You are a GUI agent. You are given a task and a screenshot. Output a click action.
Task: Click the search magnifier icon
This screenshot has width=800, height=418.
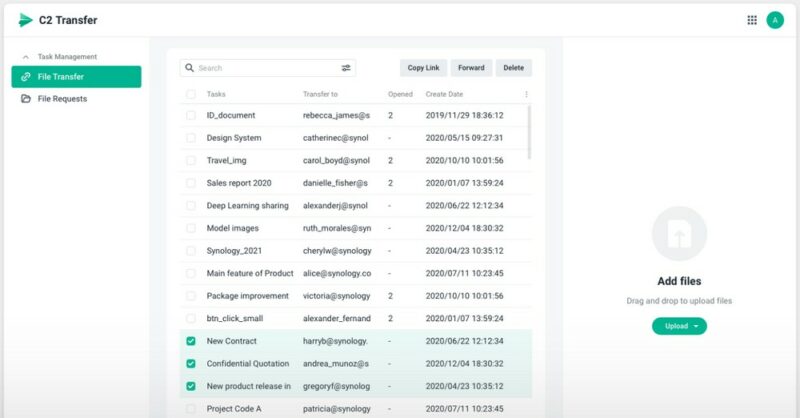coord(189,68)
